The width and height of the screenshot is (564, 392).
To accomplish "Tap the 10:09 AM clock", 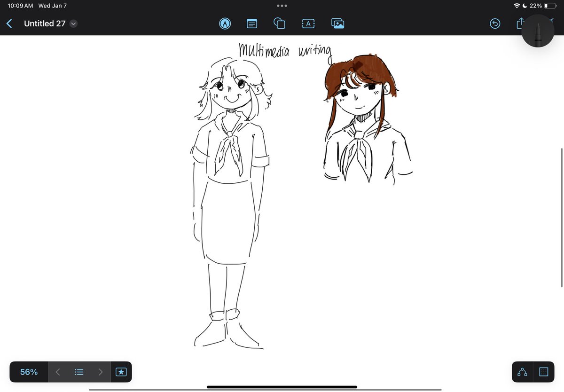I will point(20,6).
